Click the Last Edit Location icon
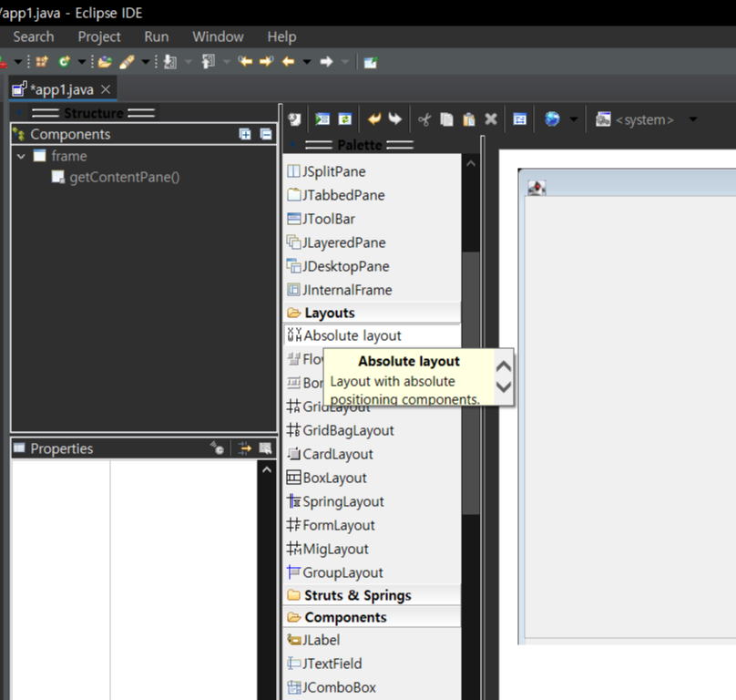This screenshot has width=736, height=700. [x=245, y=61]
